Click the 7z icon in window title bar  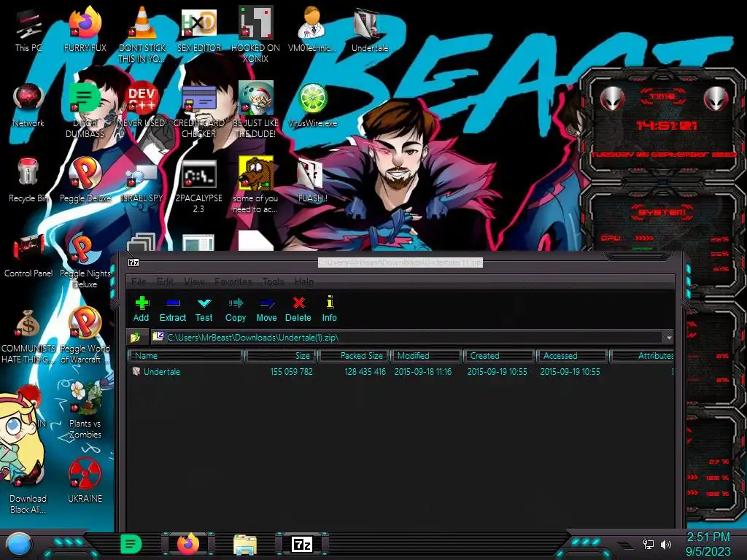point(134,262)
